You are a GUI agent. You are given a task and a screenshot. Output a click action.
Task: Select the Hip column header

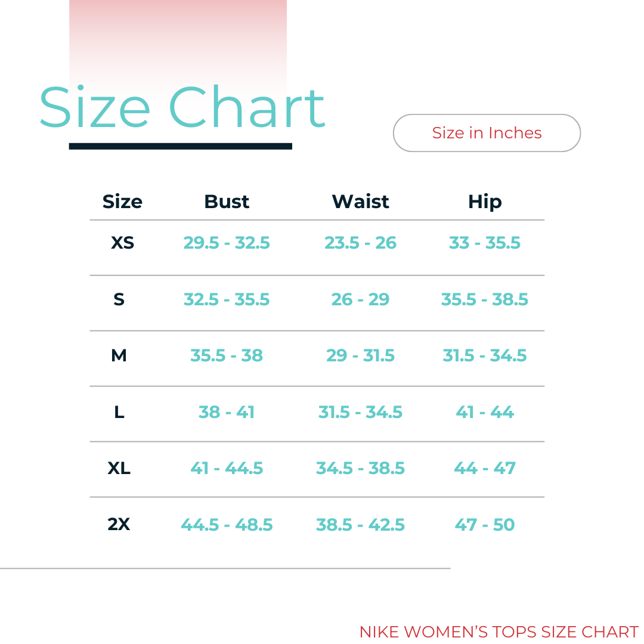click(x=485, y=202)
